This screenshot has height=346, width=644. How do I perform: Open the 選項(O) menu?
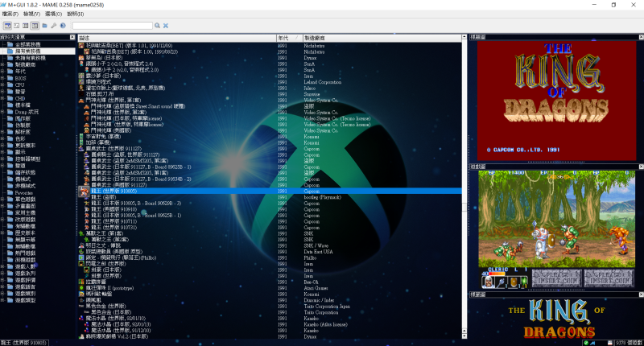point(53,14)
